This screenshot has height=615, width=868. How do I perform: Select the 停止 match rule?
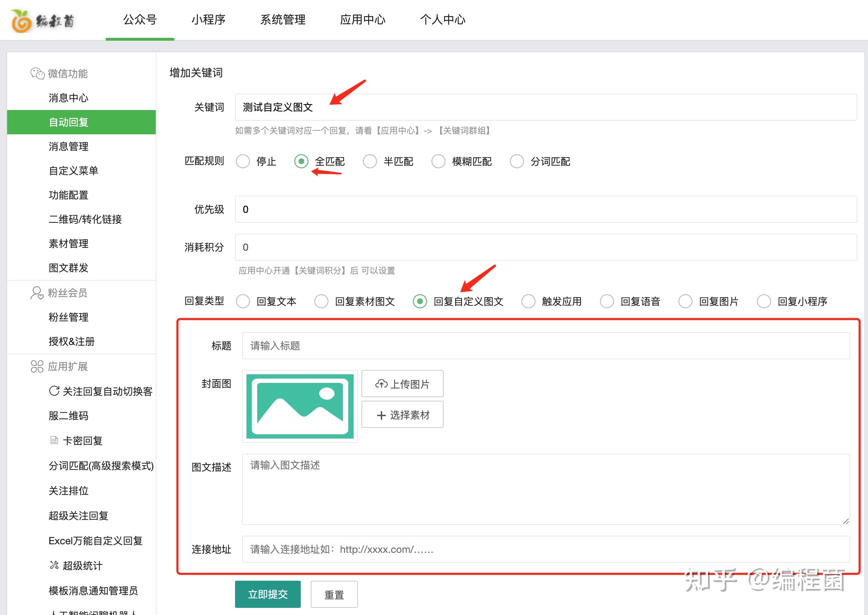point(243,161)
